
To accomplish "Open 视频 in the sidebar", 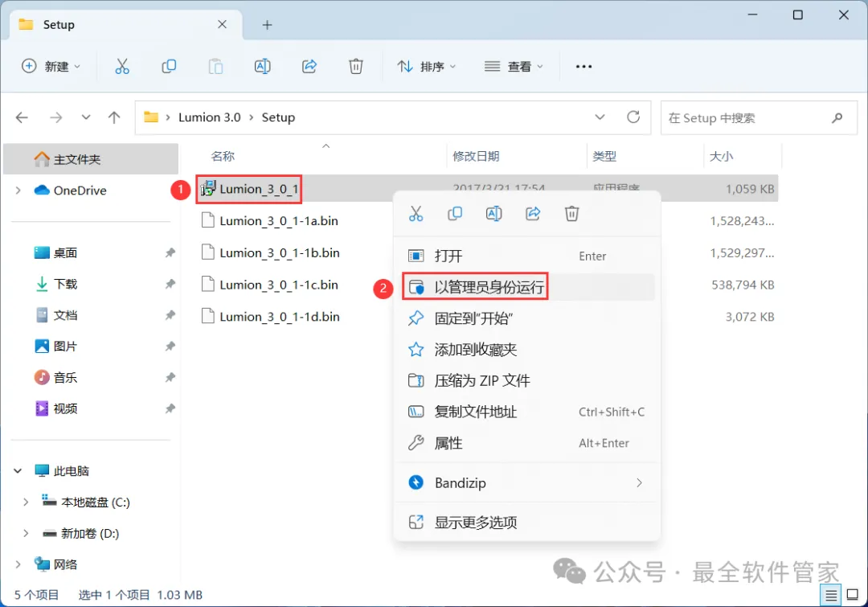I will click(65, 408).
